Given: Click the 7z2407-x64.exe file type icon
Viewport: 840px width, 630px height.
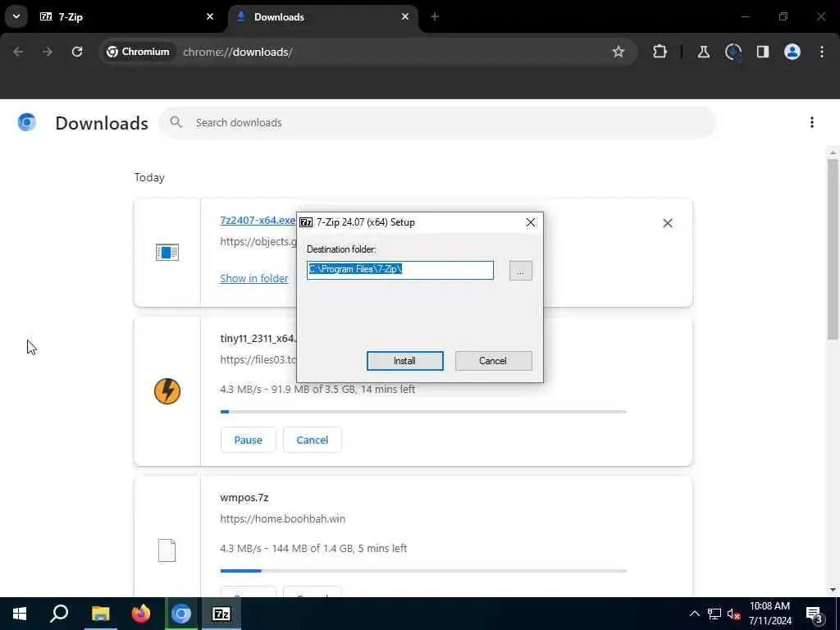Looking at the screenshot, I should (167, 253).
